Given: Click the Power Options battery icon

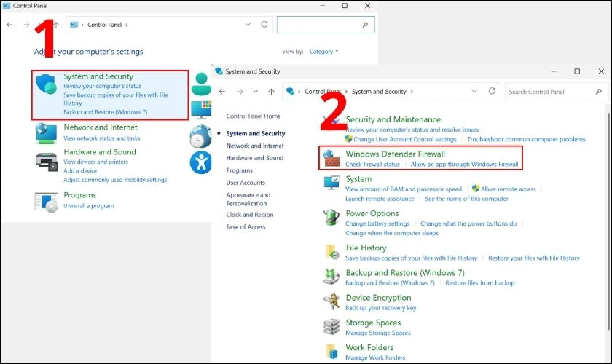Looking at the screenshot, I should [x=331, y=217].
